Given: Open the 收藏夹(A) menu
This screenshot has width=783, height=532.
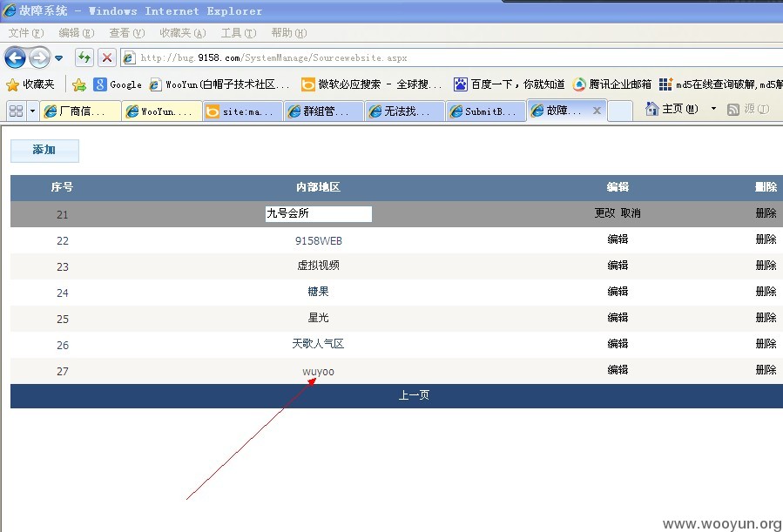Looking at the screenshot, I should point(183,33).
